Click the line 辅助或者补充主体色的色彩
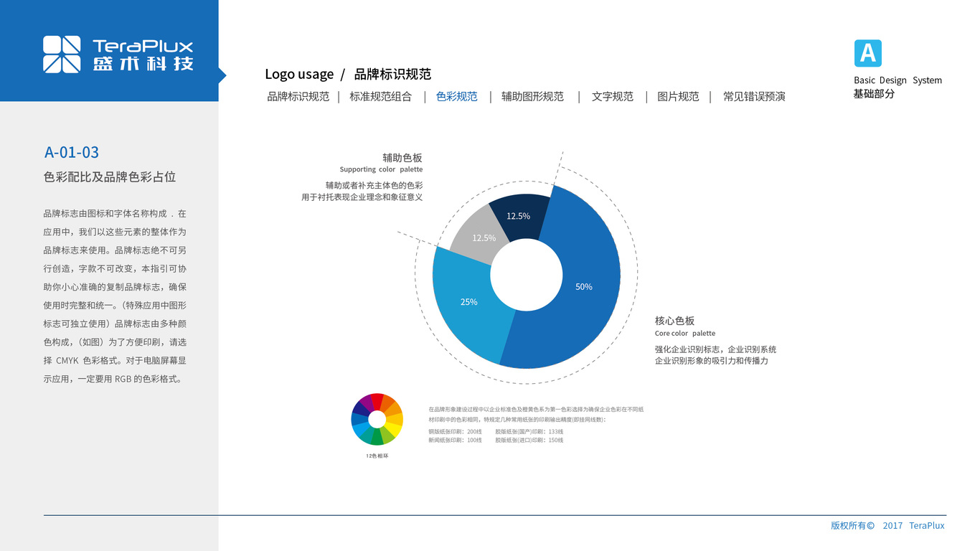Viewport: 980px width, 551px height. point(374,185)
